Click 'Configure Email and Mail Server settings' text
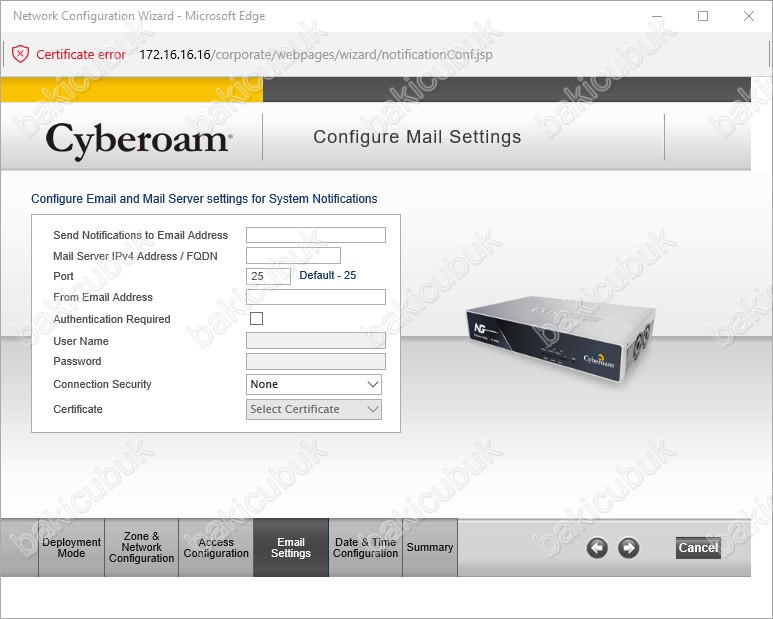The height and width of the screenshot is (619, 773). [x=204, y=199]
